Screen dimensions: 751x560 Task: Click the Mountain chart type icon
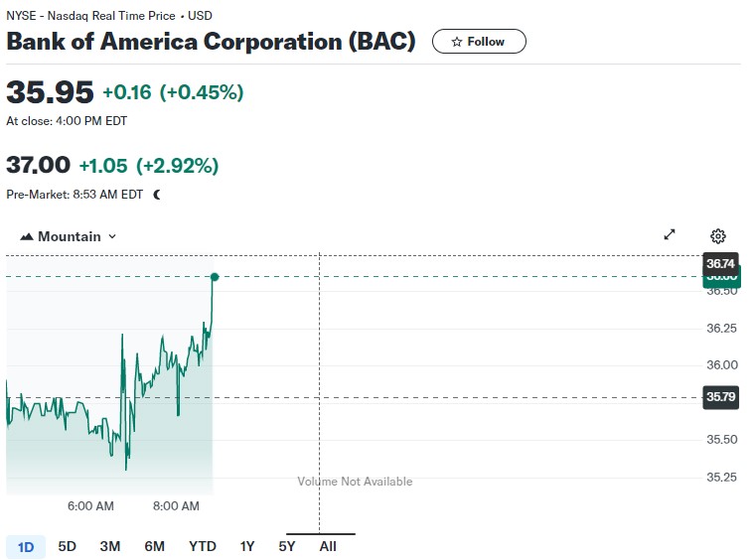(27, 236)
